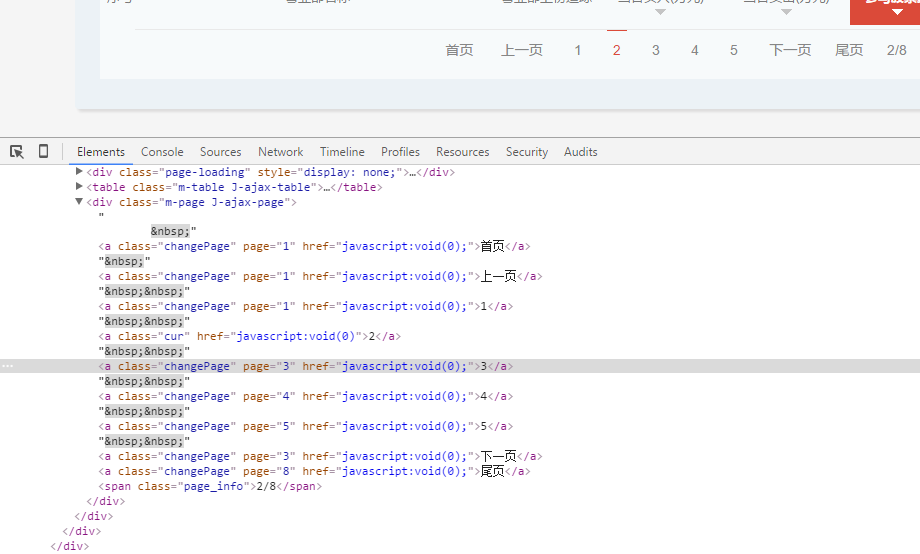
Task: Open the Timeline tab
Action: coord(342,152)
